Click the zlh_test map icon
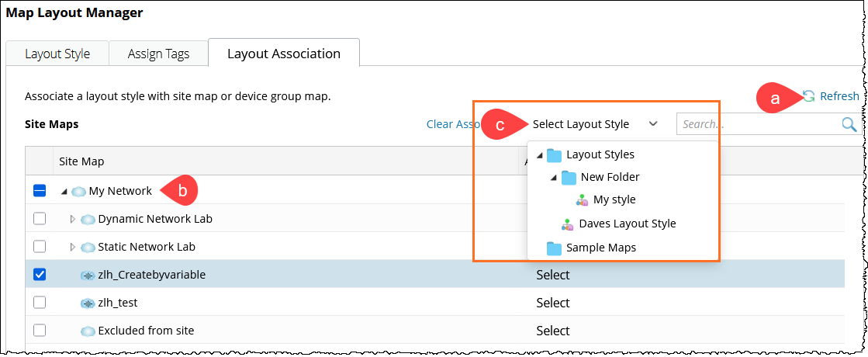This screenshot has width=868, height=357. click(x=88, y=303)
